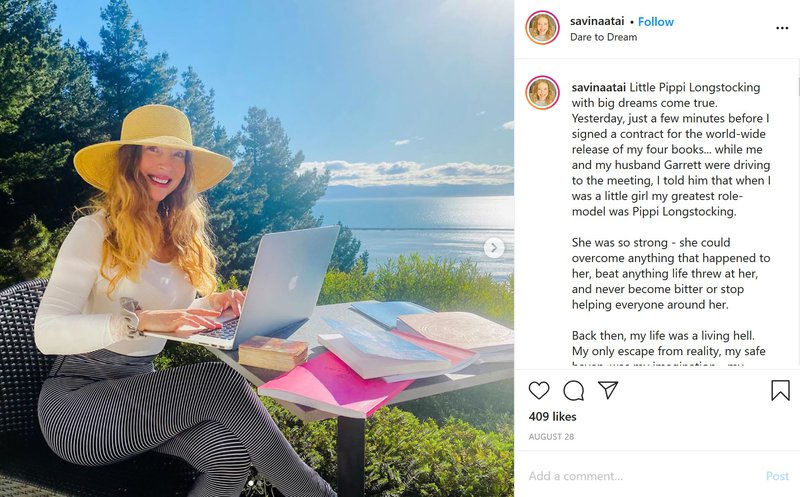Open comments via speech bubble icon
The width and height of the screenshot is (800, 497).
point(573,390)
